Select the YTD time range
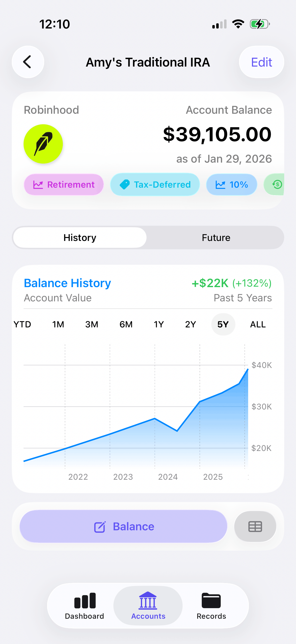The height and width of the screenshot is (644, 296). coord(23,324)
